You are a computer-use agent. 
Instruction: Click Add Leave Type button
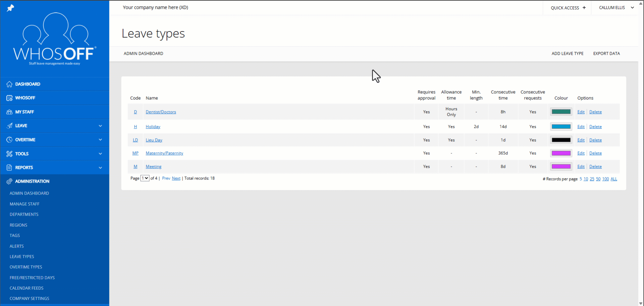tap(567, 53)
